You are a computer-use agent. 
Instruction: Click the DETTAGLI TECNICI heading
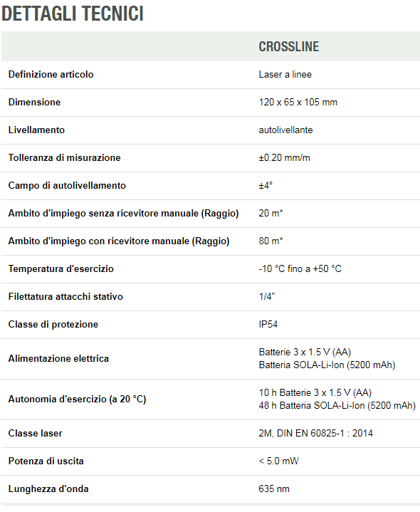click(73, 14)
